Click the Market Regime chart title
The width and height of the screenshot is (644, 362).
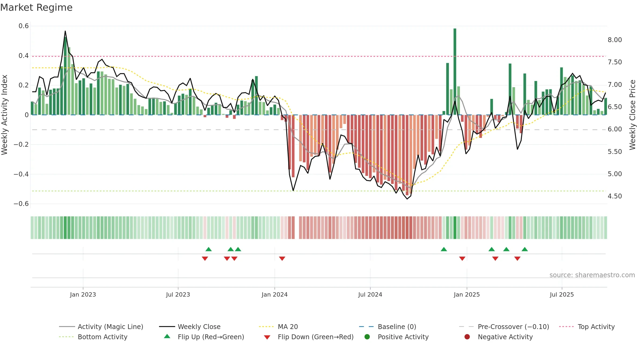click(x=36, y=8)
